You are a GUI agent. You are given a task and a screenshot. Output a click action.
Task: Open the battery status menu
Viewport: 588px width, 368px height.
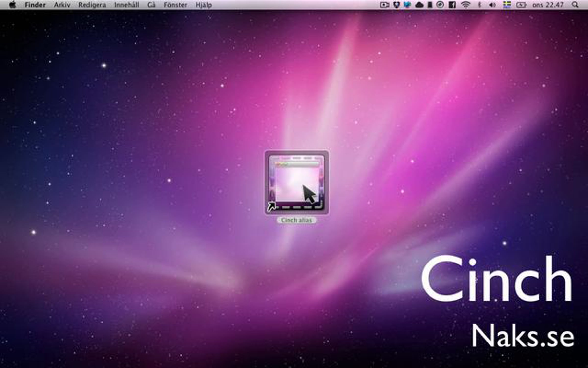pyautogui.click(x=521, y=5)
